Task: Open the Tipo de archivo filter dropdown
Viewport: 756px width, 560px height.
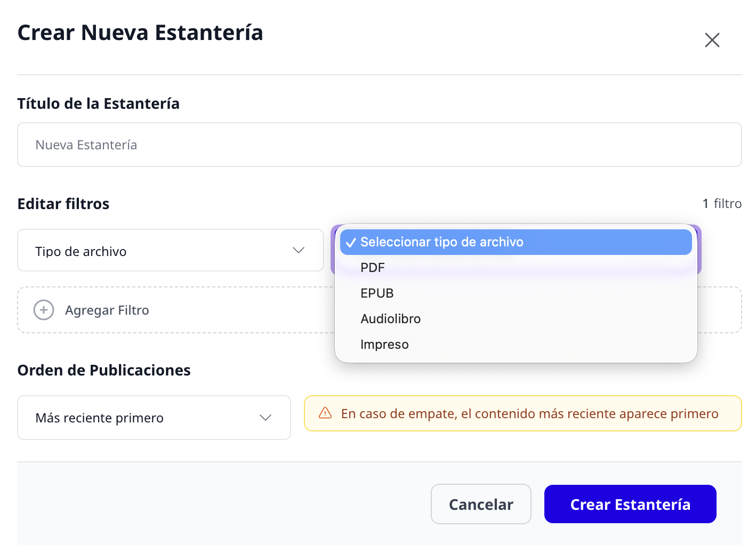Action: (x=171, y=250)
